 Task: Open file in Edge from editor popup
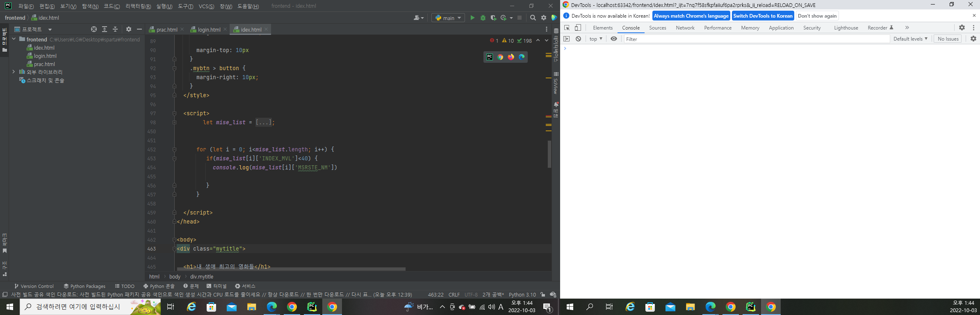pos(522,57)
